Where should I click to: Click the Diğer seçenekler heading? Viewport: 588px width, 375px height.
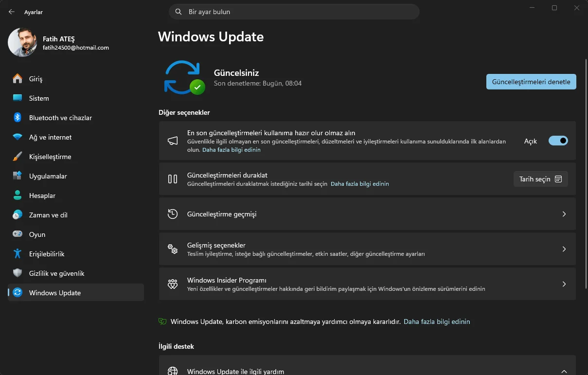coord(184,112)
